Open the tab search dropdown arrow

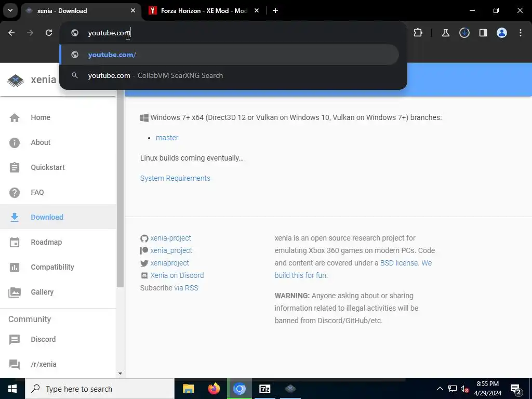pyautogui.click(x=10, y=10)
